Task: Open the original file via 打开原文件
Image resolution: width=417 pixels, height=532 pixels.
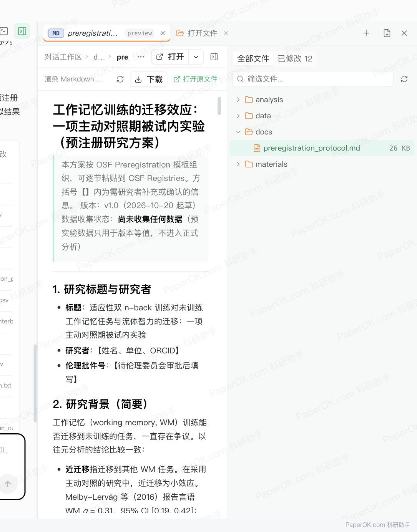Action: 196,79
